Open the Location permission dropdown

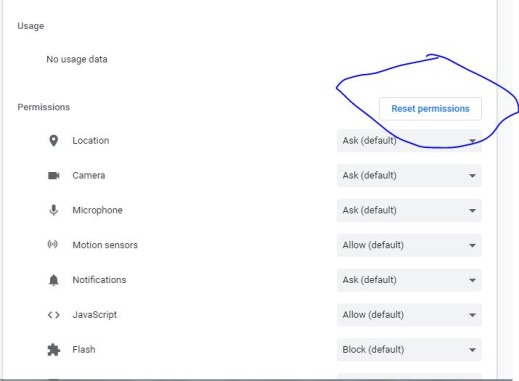click(x=409, y=141)
